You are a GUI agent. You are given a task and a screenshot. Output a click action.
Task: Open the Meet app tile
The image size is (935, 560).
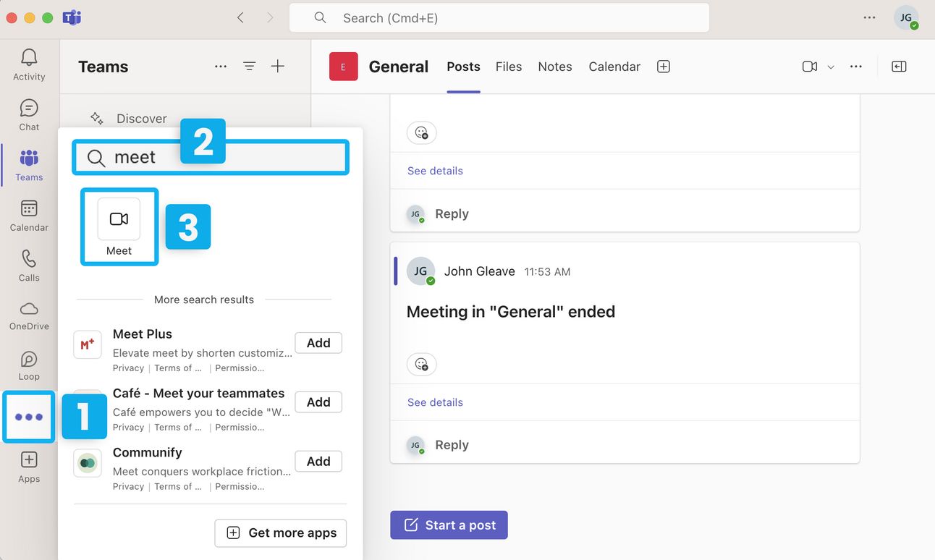(x=119, y=226)
